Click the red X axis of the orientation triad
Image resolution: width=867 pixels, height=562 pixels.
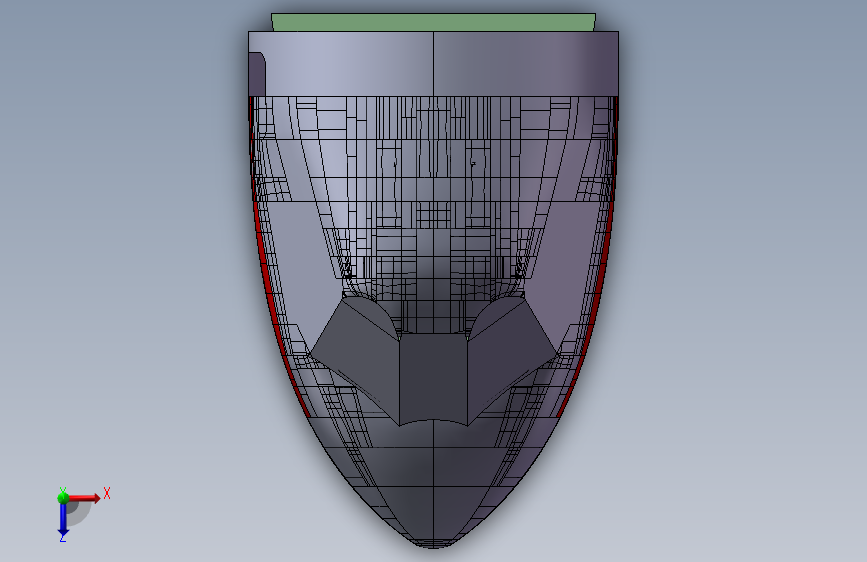click(84, 498)
